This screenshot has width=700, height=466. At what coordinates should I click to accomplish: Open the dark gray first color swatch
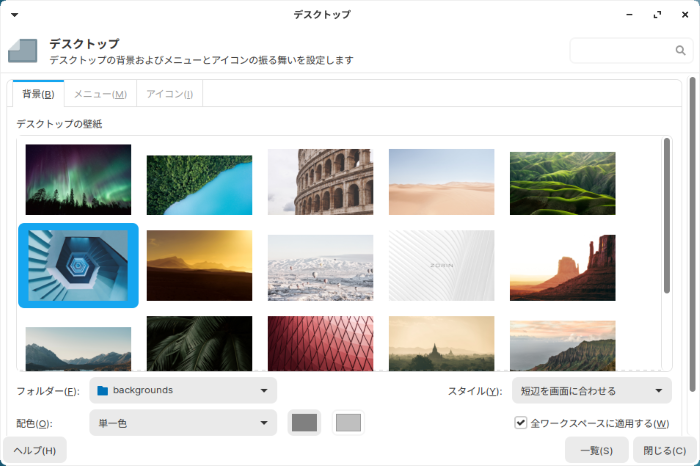coord(304,423)
